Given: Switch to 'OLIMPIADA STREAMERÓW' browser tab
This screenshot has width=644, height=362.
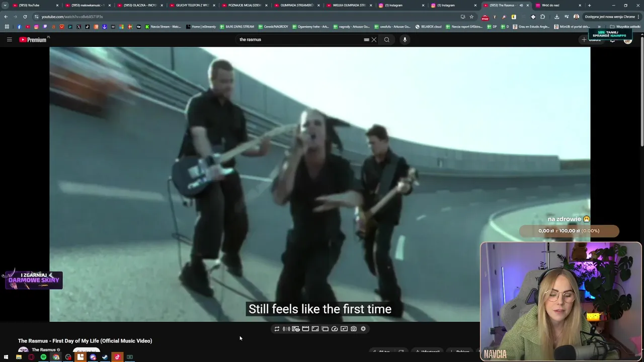Looking at the screenshot, I should 297,6.
